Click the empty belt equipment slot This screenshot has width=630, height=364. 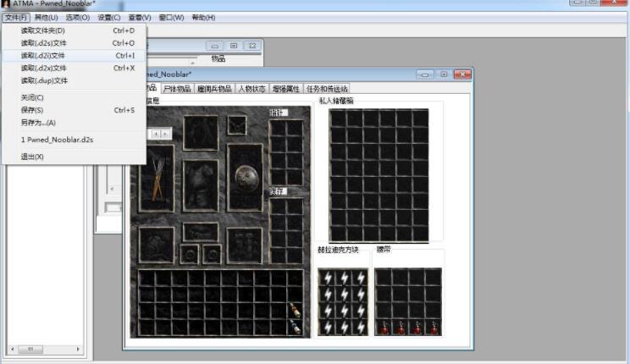201,232
